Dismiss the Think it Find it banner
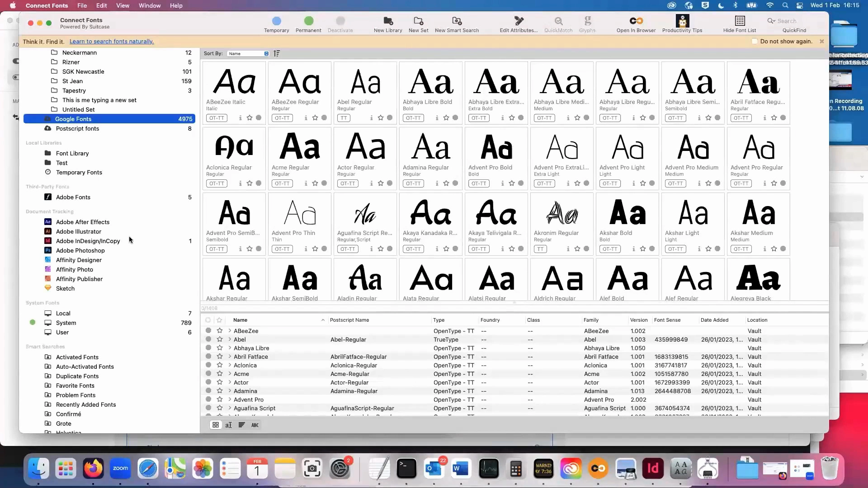This screenshot has height=488, width=868. 822,41
